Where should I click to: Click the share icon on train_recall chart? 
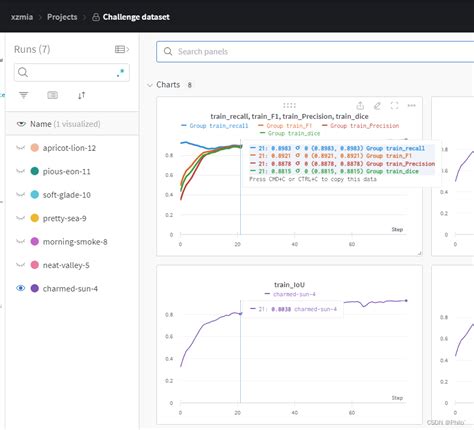click(x=360, y=106)
